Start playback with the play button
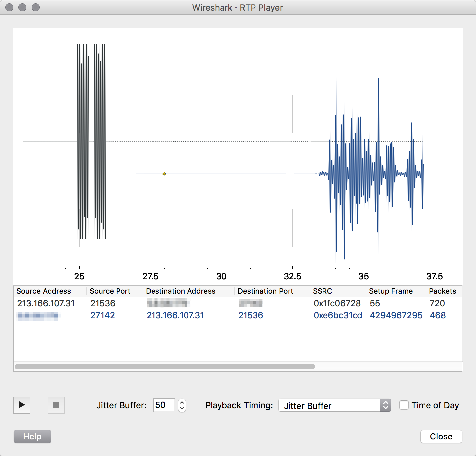 (x=22, y=405)
